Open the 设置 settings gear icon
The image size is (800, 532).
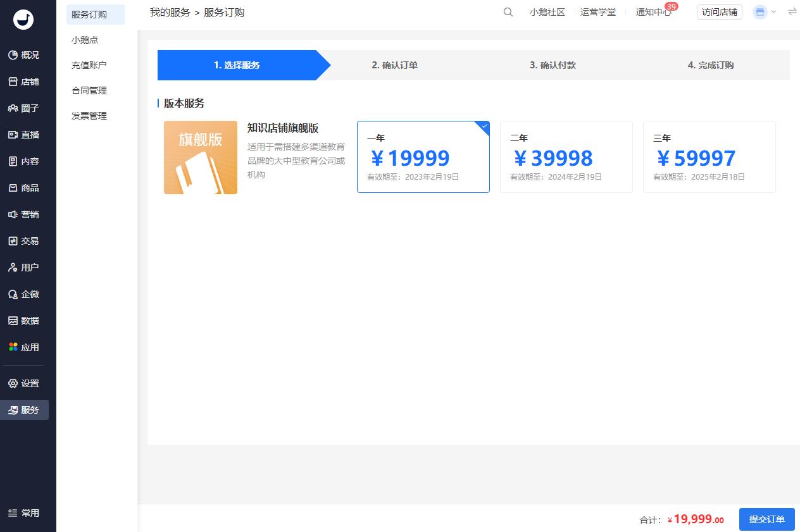point(13,383)
